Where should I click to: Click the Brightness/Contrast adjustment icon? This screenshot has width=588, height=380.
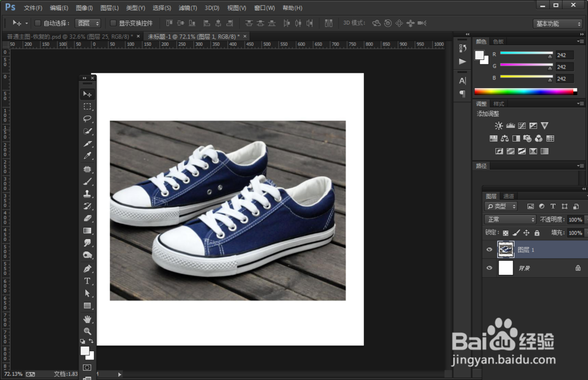(x=499, y=126)
